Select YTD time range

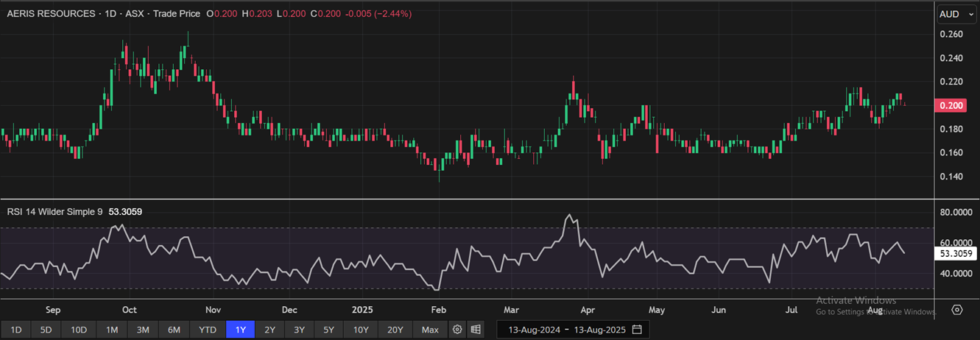coord(207,329)
